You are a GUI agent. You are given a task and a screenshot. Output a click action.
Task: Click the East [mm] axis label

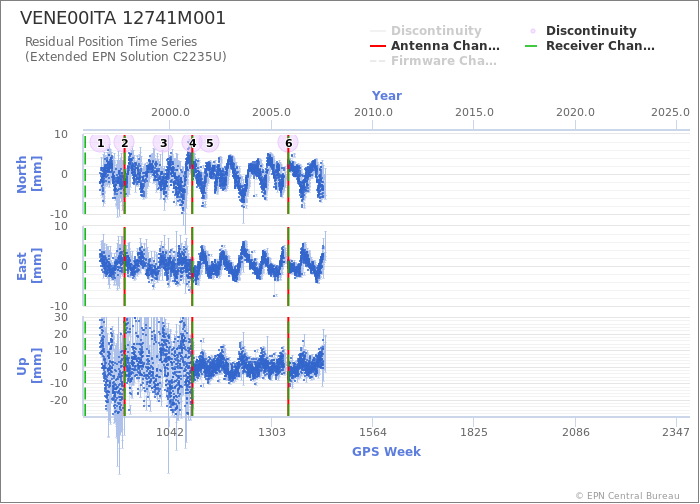(x=29, y=266)
